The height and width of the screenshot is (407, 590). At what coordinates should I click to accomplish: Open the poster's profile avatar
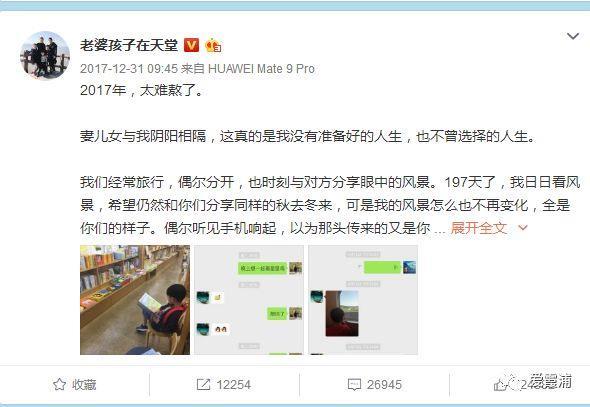(45, 56)
